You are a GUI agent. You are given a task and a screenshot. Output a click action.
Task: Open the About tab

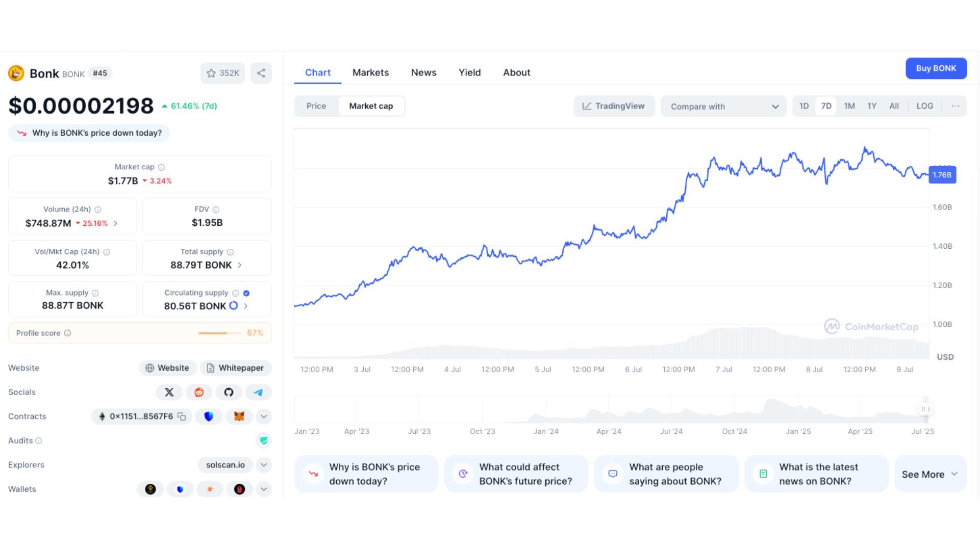coord(517,73)
